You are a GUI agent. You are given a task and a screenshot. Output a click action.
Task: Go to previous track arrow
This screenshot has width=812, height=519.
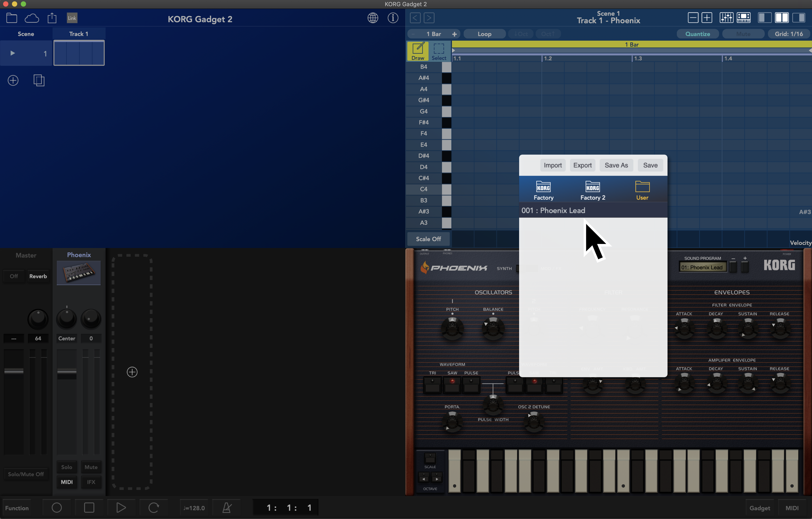[415, 18]
